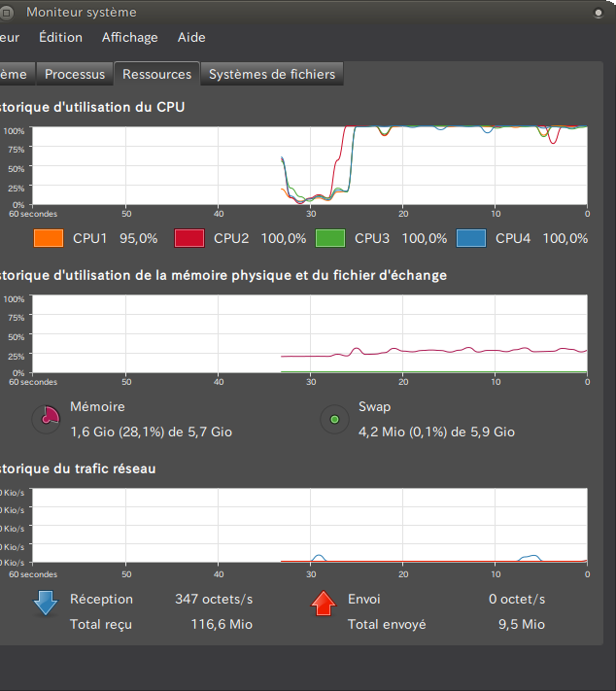Click the CPU usage history graph

[x=309, y=165]
